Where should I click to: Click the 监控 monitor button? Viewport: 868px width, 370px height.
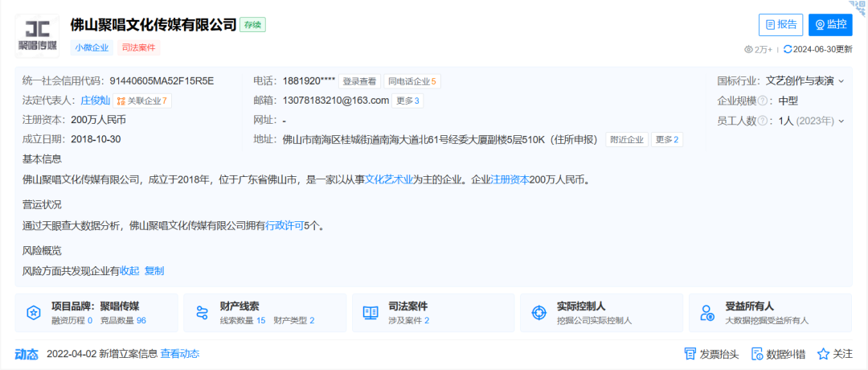coord(830,24)
